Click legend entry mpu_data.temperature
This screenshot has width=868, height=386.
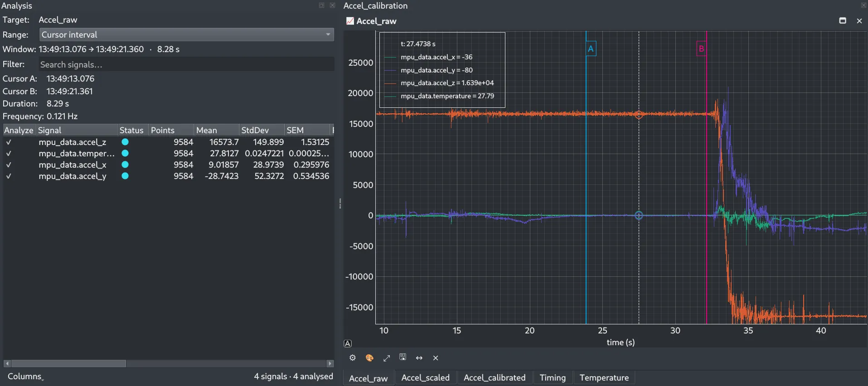click(447, 96)
